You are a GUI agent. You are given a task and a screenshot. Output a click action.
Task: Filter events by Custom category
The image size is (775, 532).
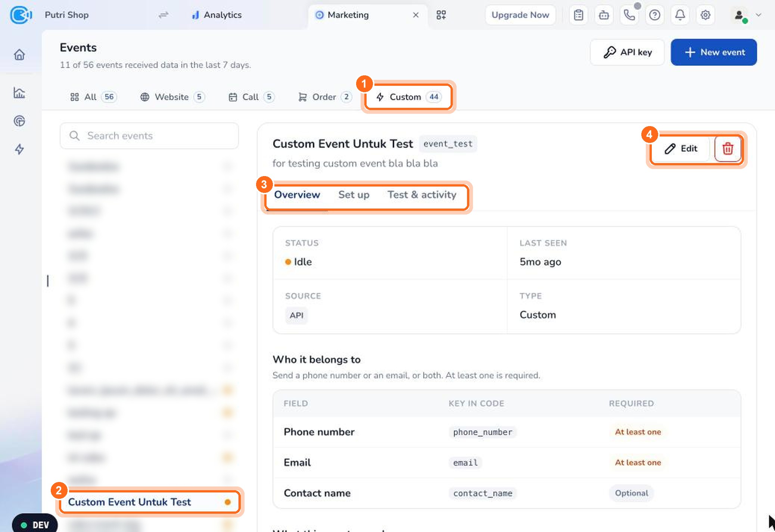pos(409,97)
